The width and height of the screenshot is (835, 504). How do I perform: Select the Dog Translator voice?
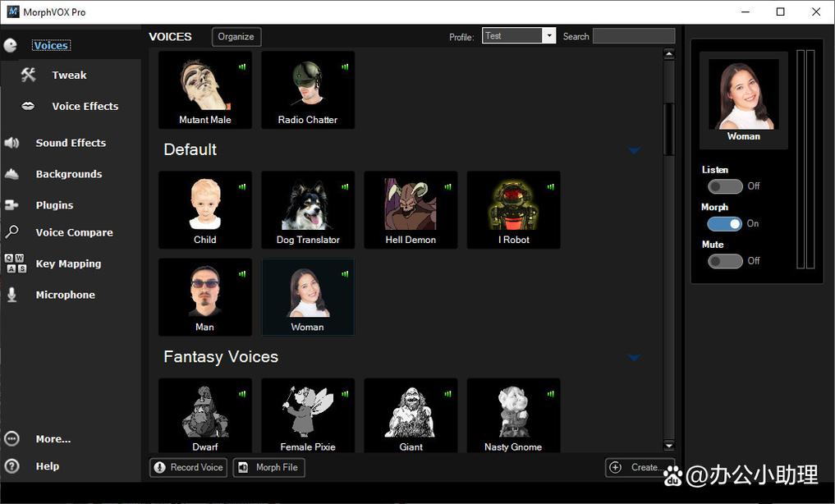pos(308,209)
